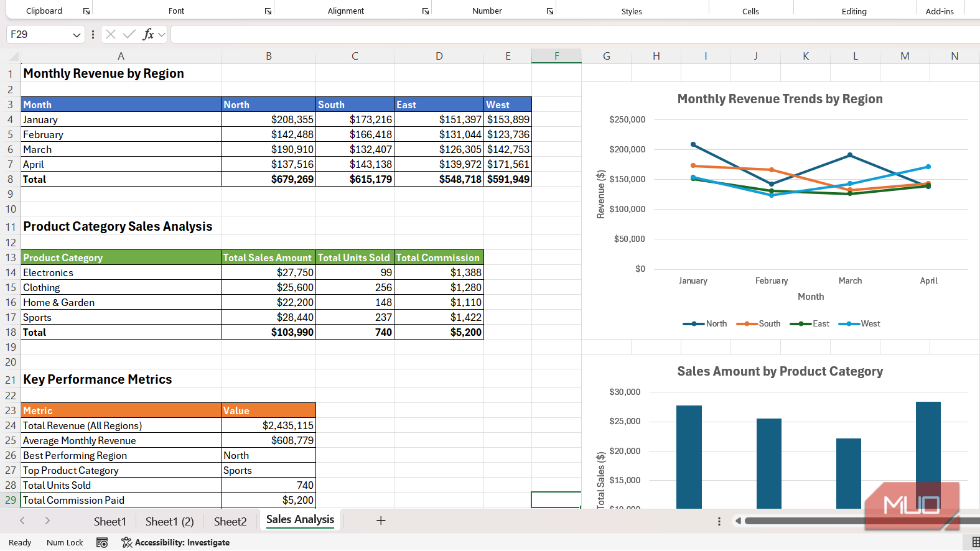Select column B header

[x=269, y=56]
